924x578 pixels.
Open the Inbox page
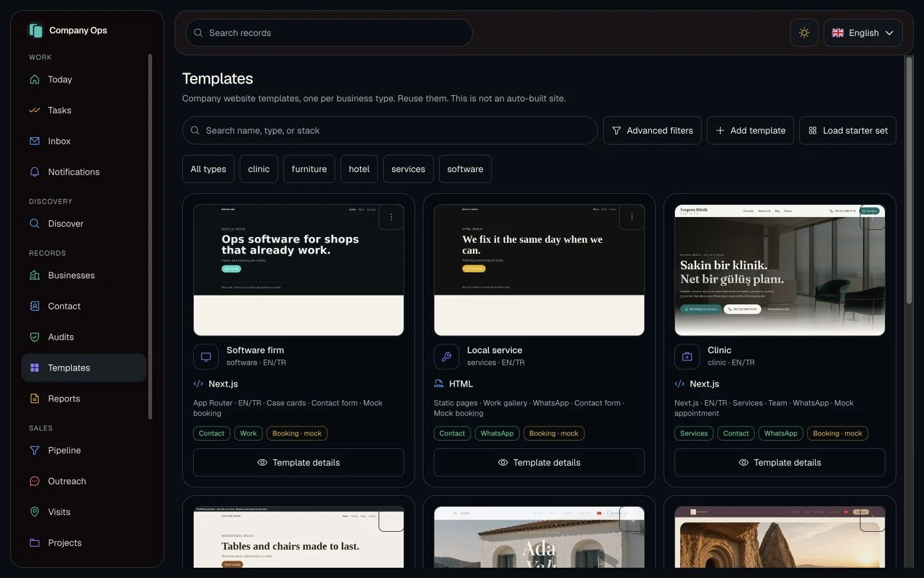84,141
